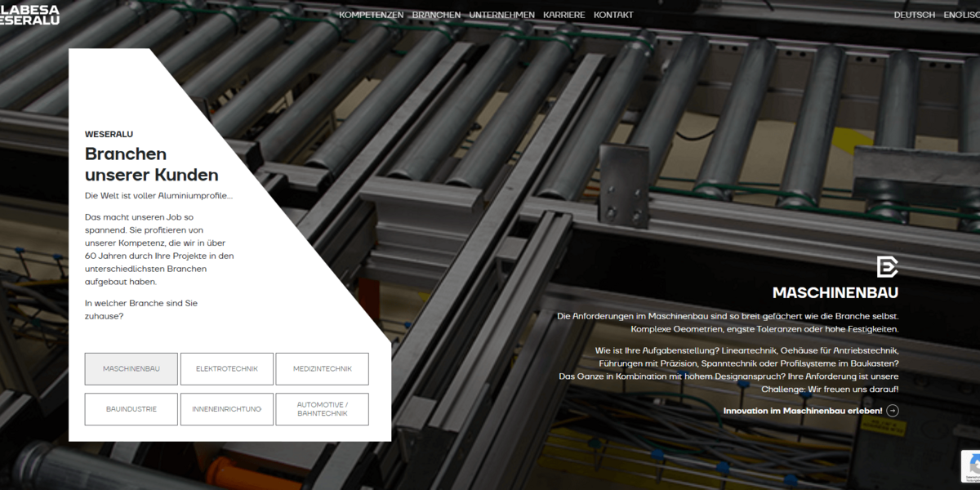This screenshot has width=980, height=490.
Task: Open the Karriere page
Action: 564,15
